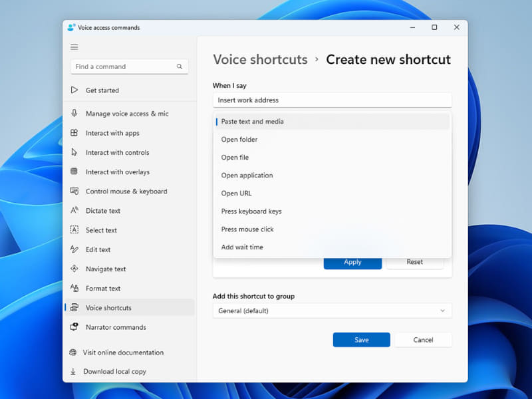Click the Select text icon

pos(74,229)
